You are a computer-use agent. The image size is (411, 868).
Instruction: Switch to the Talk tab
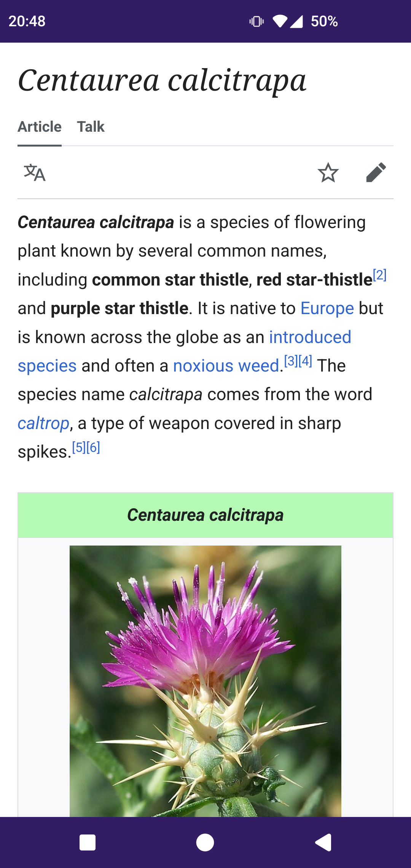coord(91,127)
